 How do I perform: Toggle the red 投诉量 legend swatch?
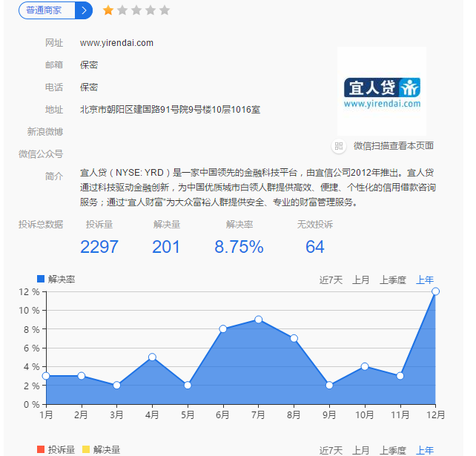point(41,449)
